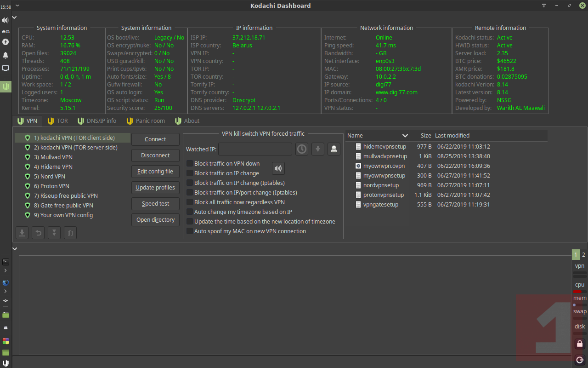Click the Kodachi logo menu at panel bottom
Viewport: 588px width, 368px height.
[x=6, y=363]
